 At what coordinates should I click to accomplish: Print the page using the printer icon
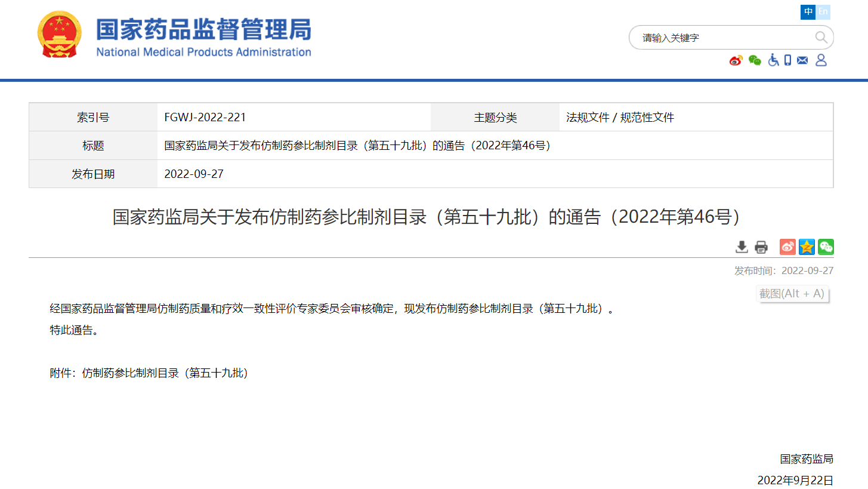click(761, 247)
